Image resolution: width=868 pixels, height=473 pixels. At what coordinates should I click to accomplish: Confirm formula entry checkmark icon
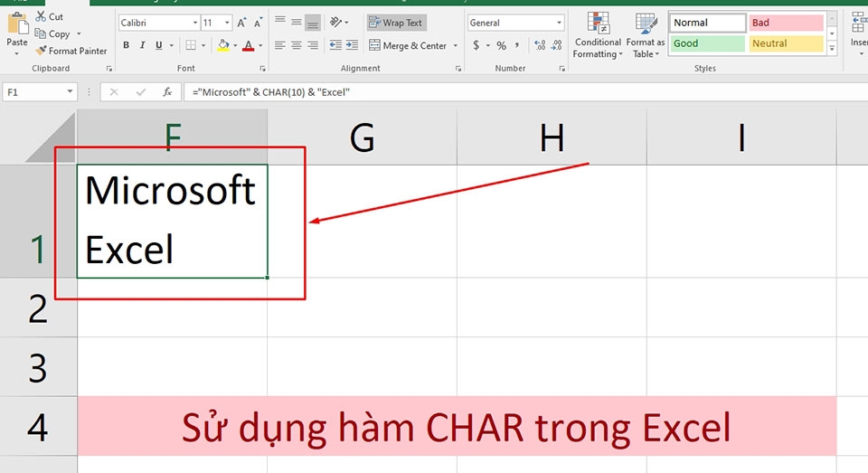[141, 92]
